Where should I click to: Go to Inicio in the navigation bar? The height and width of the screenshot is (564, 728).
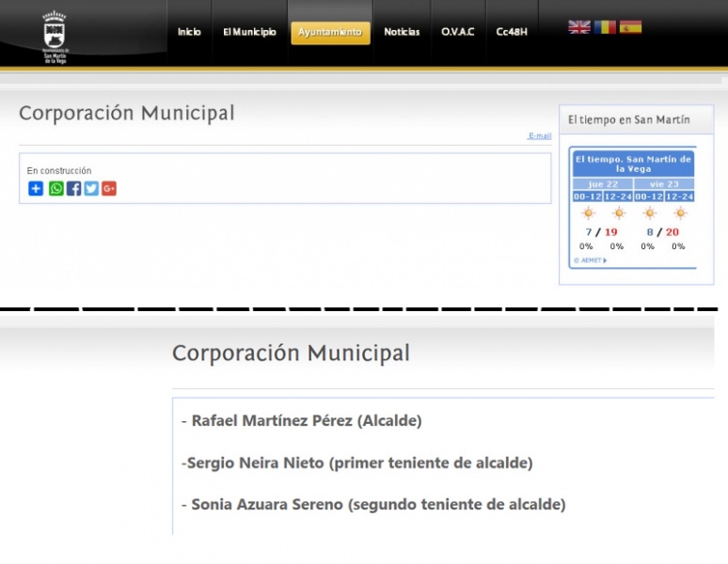point(189,32)
